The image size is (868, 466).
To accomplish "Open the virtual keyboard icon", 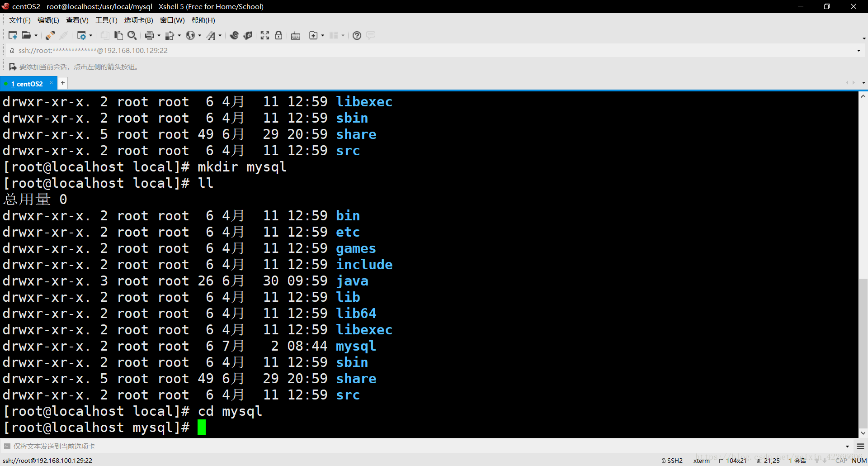I will (x=296, y=35).
